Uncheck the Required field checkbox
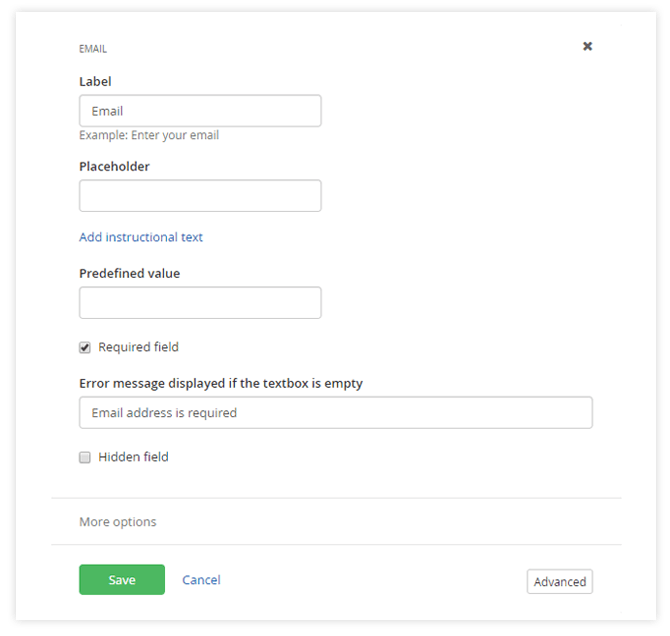Viewport: 670px width, 636px height. point(85,347)
